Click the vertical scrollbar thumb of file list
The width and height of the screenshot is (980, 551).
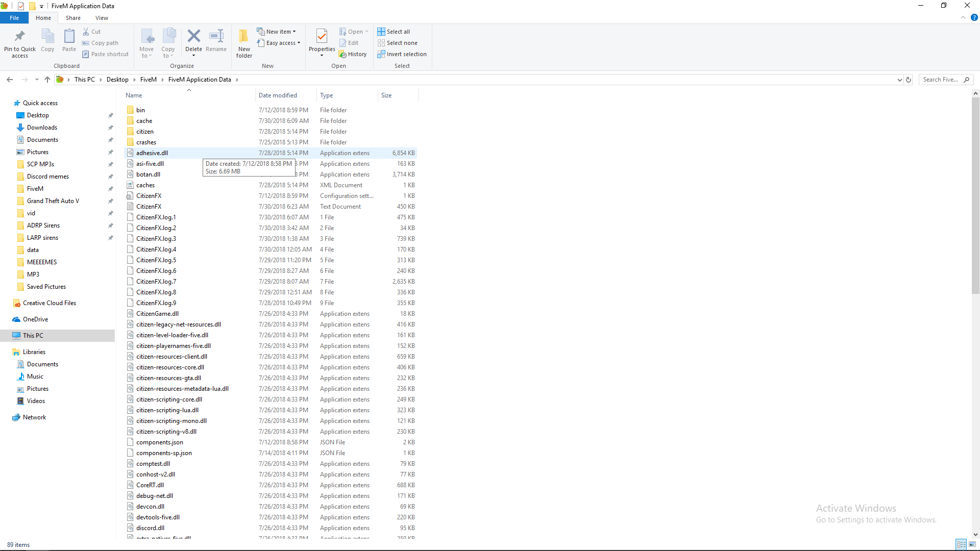975,195
